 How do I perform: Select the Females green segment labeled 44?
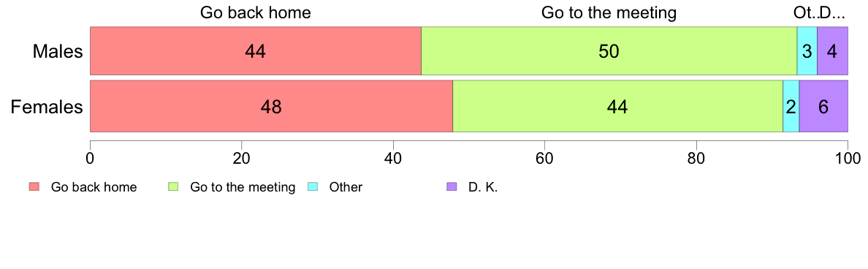click(618, 106)
